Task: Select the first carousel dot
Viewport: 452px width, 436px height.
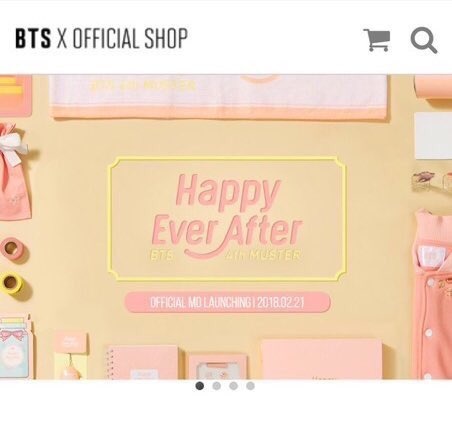Action: (x=200, y=386)
